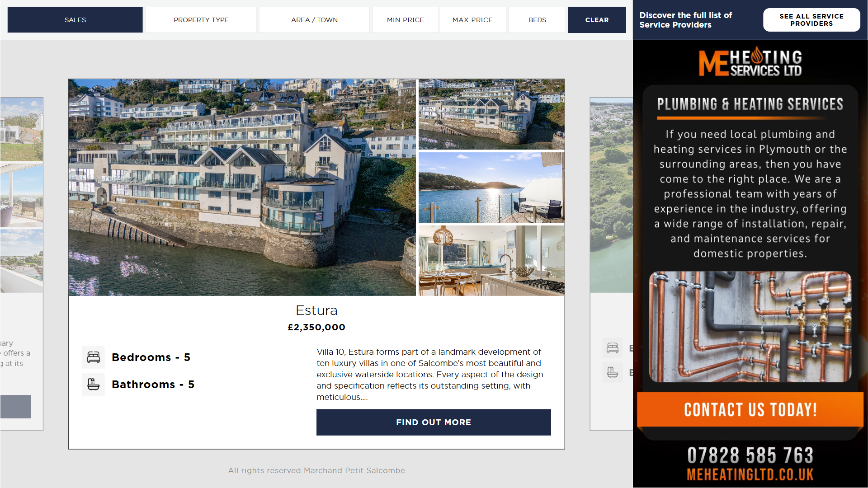Click the bathtub icon beside Bathrooms
Viewport: 868px width, 488px height.
94,385
